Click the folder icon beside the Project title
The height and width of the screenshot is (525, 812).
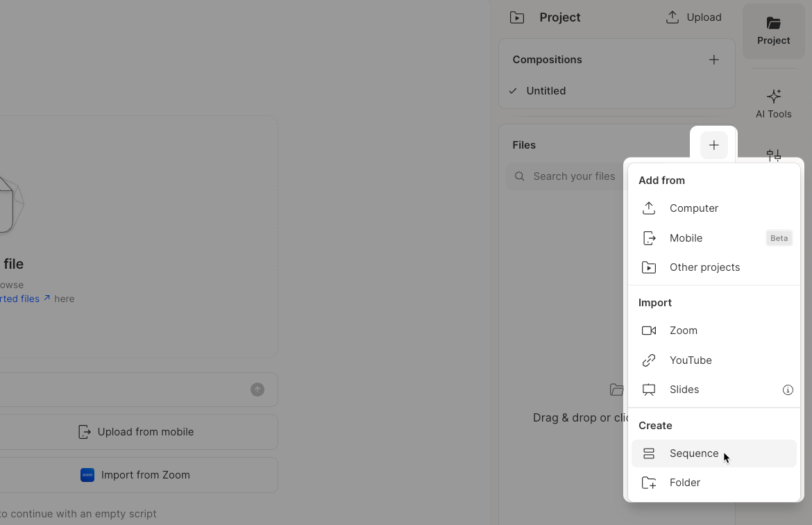[516, 17]
